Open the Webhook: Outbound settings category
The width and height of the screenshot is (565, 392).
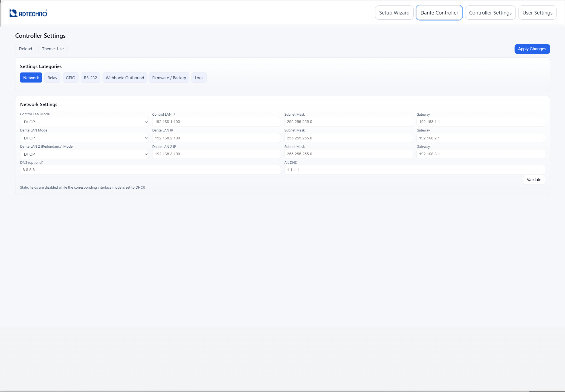click(125, 78)
